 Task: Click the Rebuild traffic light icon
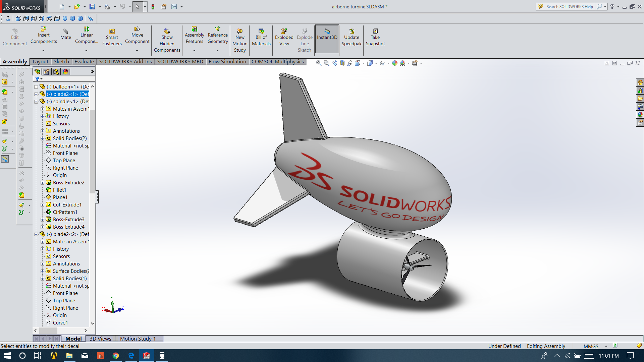click(x=153, y=7)
